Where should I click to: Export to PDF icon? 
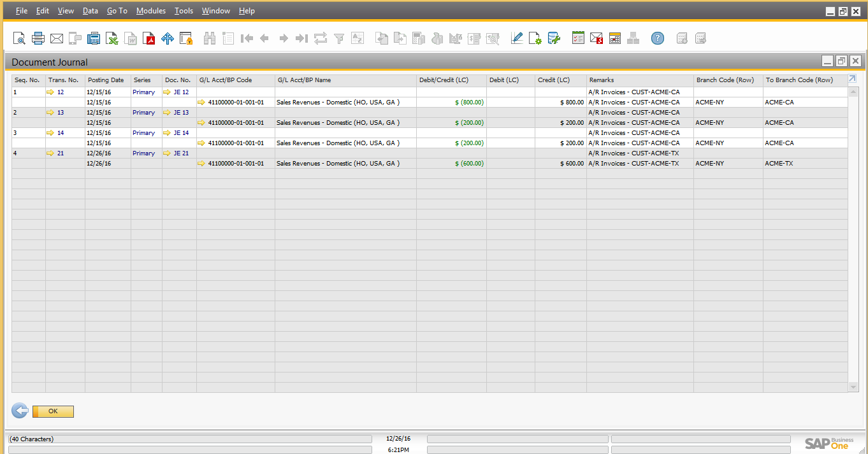pos(149,39)
